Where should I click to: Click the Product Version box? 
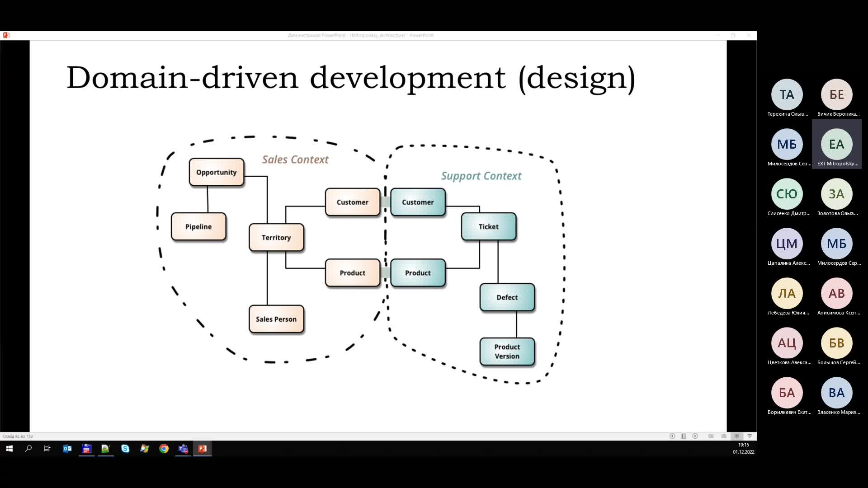point(507,352)
